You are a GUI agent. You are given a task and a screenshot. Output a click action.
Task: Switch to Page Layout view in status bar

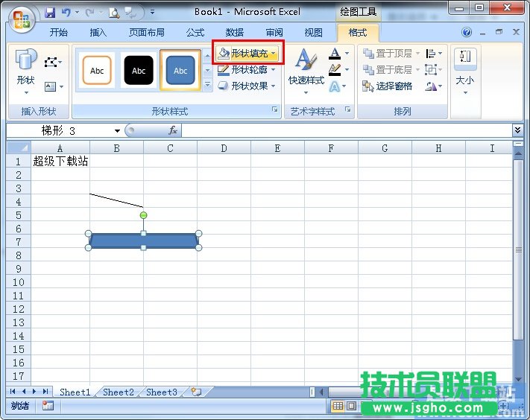353,406
